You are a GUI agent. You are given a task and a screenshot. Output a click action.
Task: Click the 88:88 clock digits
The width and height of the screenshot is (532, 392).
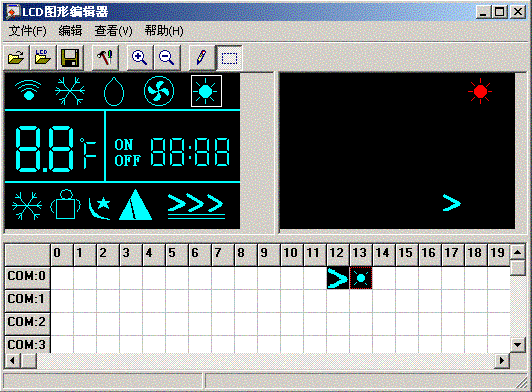[x=190, y=152]
